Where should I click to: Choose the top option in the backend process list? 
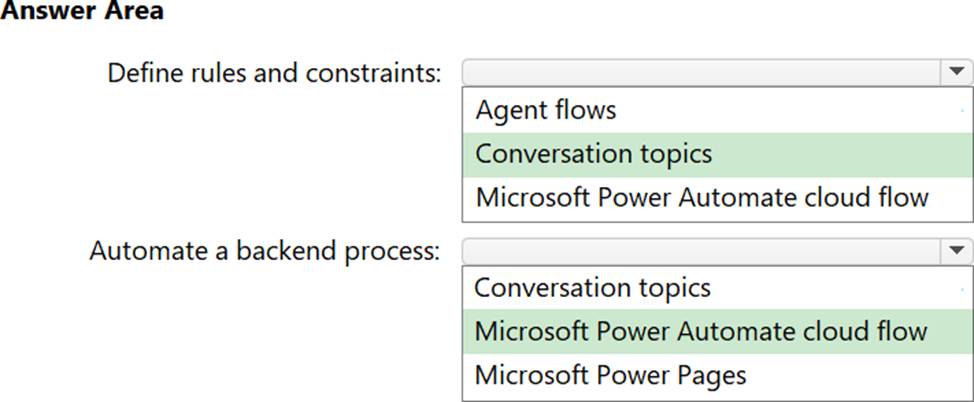click(592, 288)
